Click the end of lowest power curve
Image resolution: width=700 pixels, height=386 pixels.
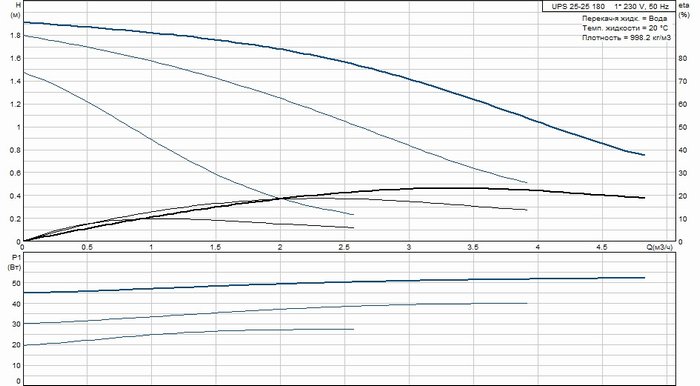click(353, 329)
